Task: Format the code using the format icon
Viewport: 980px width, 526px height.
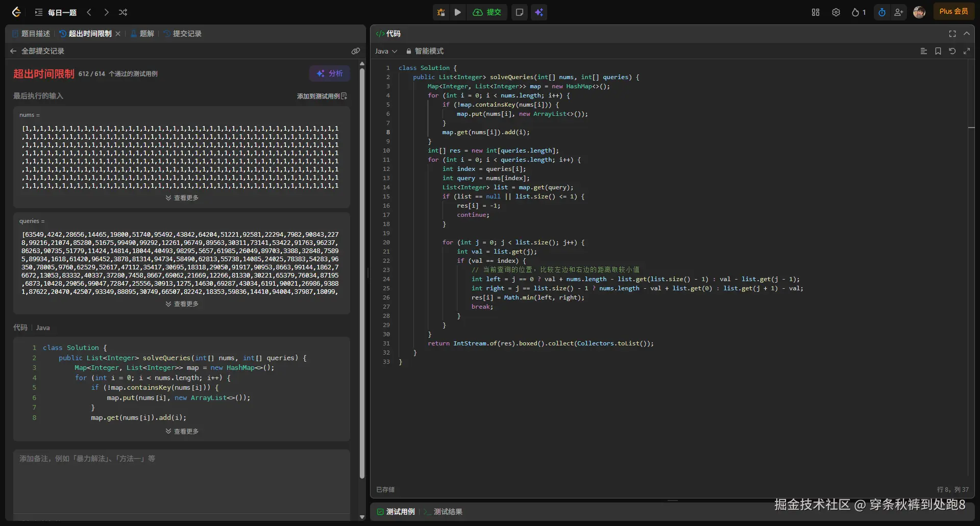Action: point(923,51)
